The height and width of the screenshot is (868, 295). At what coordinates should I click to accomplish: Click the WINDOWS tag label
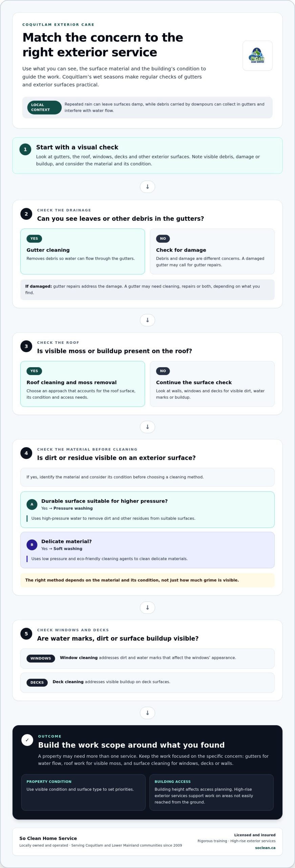[x=41, y=658]
